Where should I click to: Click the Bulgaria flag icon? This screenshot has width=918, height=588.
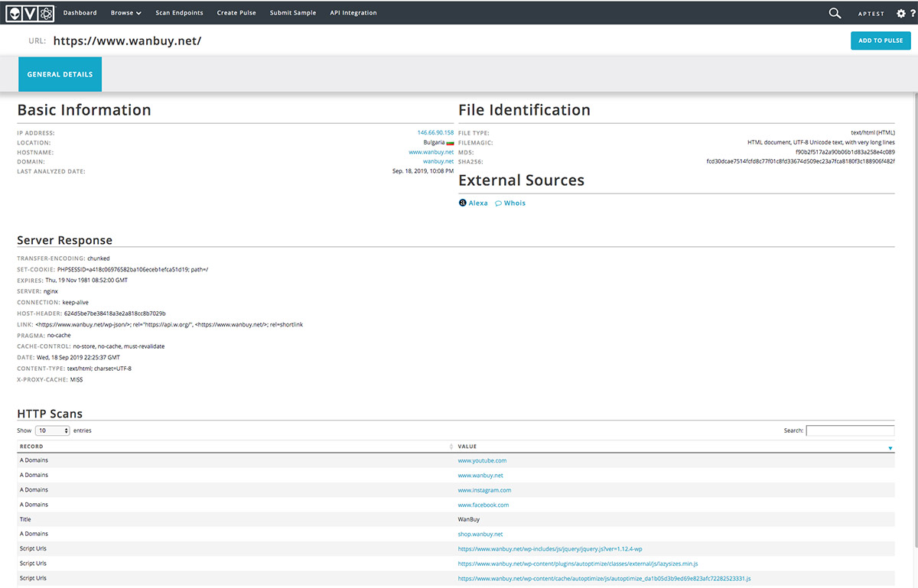[x=450, y=142]
